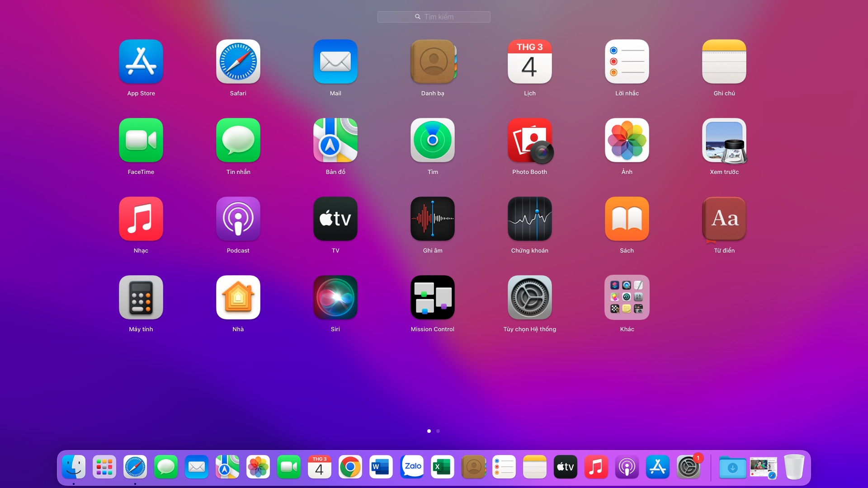The image size is (868, 488).
Task: Open Photos from the Dock
Action: (258, 467)
